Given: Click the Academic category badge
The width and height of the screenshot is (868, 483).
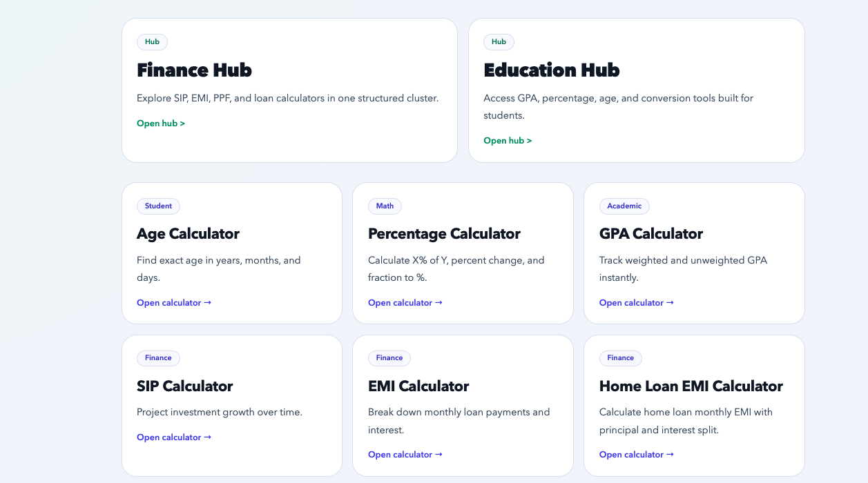Looking at the screenshot, I should click(624, 206).
